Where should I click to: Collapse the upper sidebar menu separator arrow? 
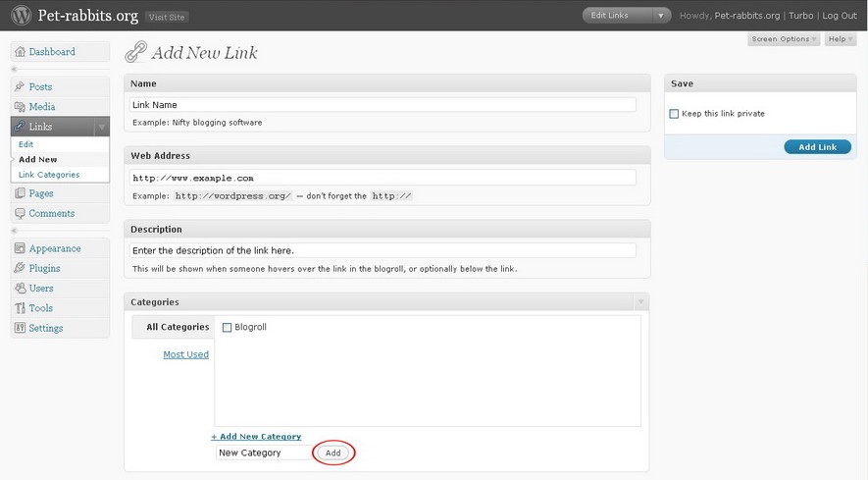[x=15, y=70]
